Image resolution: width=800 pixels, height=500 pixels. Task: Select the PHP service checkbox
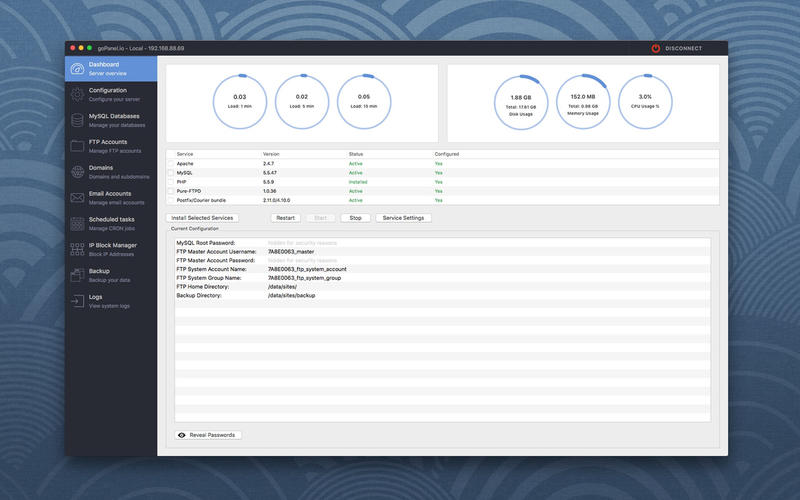point(170,182)
